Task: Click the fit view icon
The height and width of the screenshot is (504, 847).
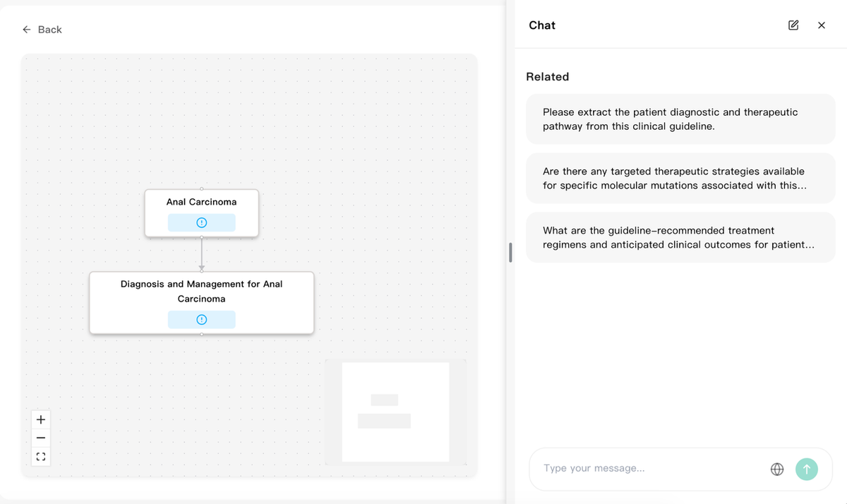Action: click(41, 457)
